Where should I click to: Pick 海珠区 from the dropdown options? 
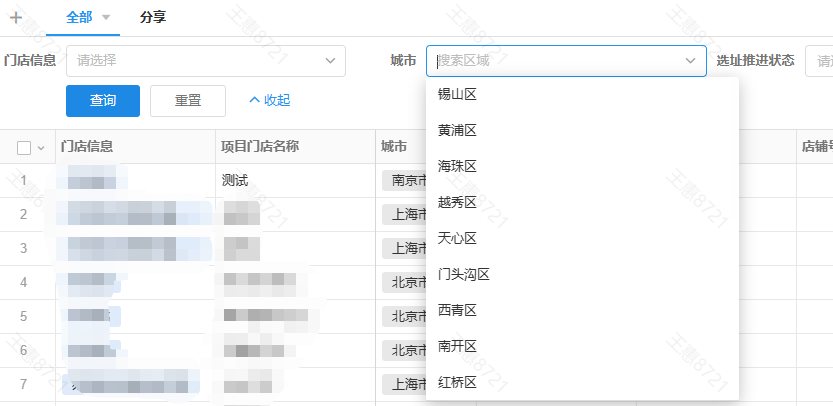tap(457, 166)
